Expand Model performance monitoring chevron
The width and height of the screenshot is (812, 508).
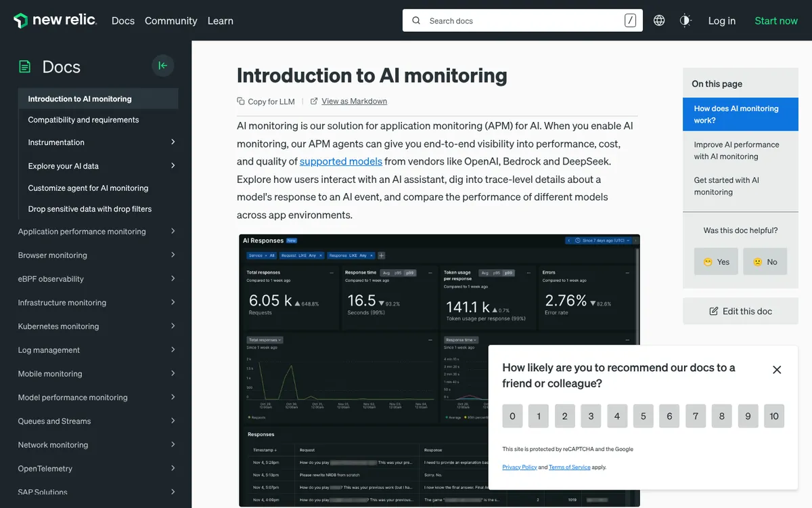click(173, 397)
